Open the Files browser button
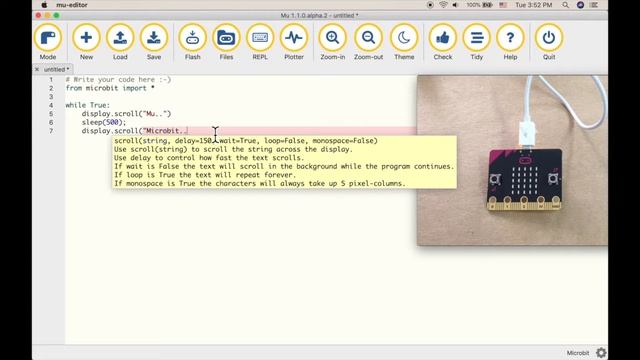Viewport: 640px width, 360px height. coord(226,42)
